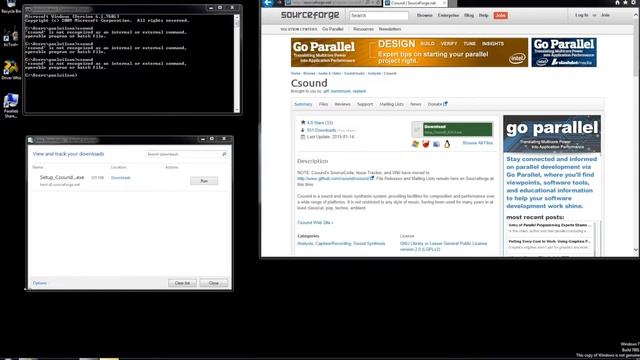
Task: Click the orange Go Parallel banner ad
Action: click(409, 52)
